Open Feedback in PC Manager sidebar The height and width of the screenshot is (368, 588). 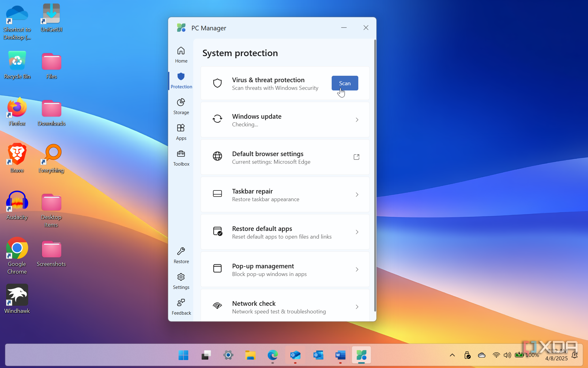point(181,307)
